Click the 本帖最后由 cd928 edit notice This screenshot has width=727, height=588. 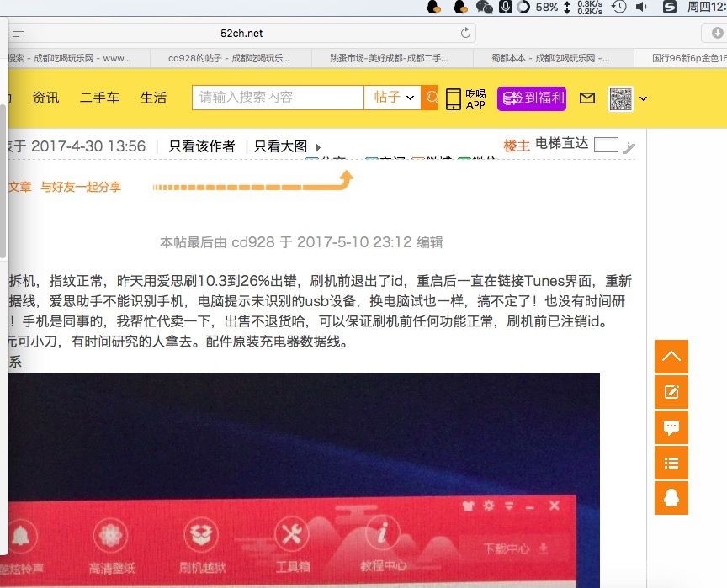click(x=301, y=242)
